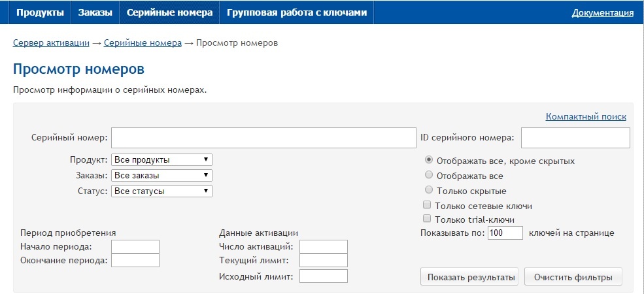Select 'Отображать все, кроме скрытых' radio option
644x294 pixels.
429,160
